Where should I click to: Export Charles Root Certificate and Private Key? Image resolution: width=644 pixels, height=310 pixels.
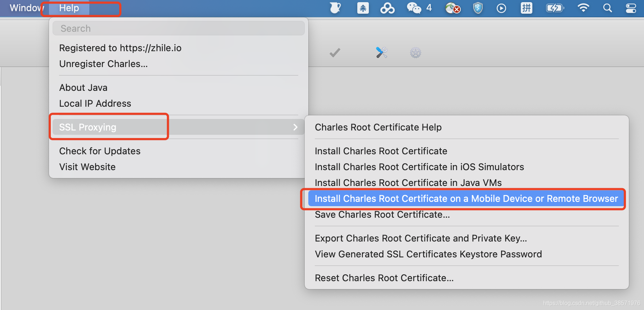[x=421, y=238]
